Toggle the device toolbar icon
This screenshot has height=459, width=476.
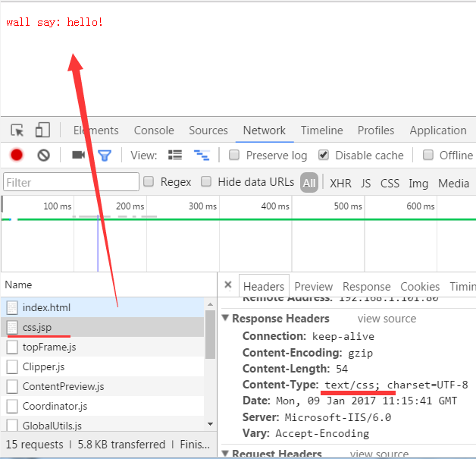click(42, 130)
